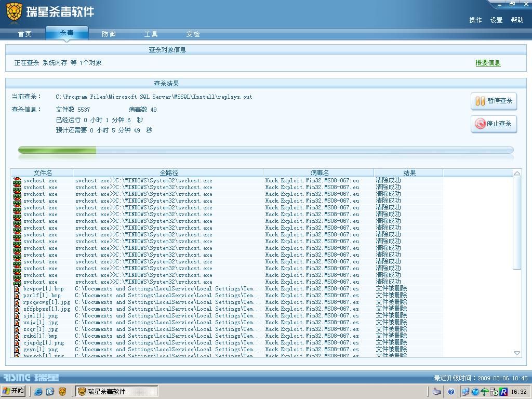
Task: Select file name pzrlf[1].bmp
Action: pos(42,296)
